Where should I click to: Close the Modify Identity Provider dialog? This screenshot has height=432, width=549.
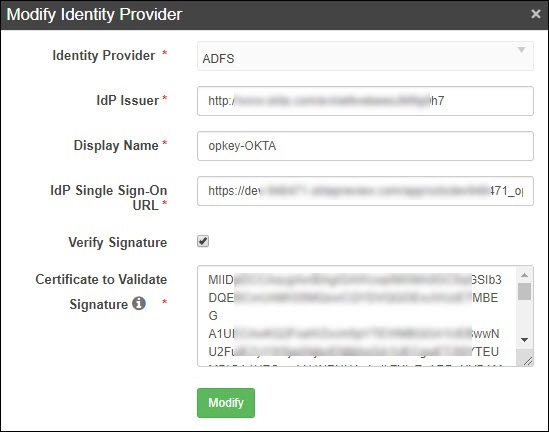pyautogui.click(x=535, y=14)
